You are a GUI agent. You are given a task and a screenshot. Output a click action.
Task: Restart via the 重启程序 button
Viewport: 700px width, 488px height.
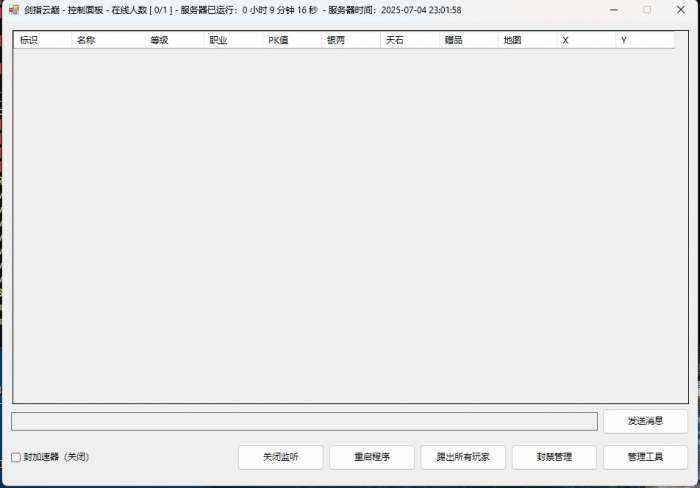pos(371,457)
